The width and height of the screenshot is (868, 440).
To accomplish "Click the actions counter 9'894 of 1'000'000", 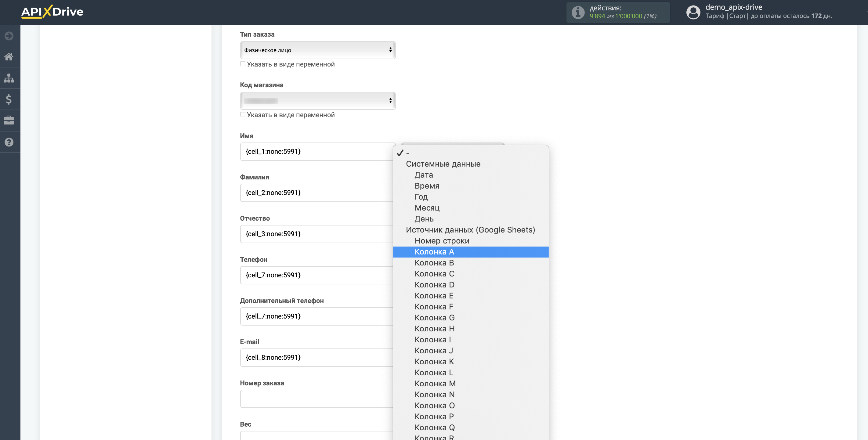I will click(623, 16).
